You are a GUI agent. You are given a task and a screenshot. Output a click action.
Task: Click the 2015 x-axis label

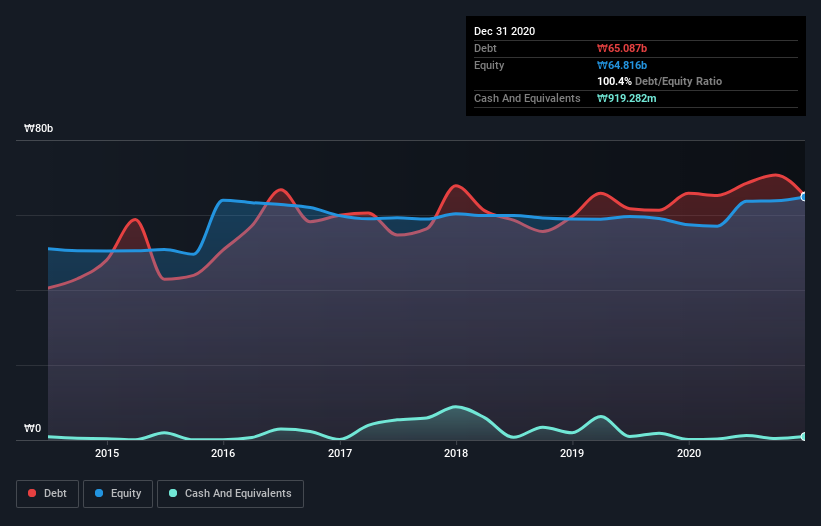pyautogui.click(x=107, y=453)
